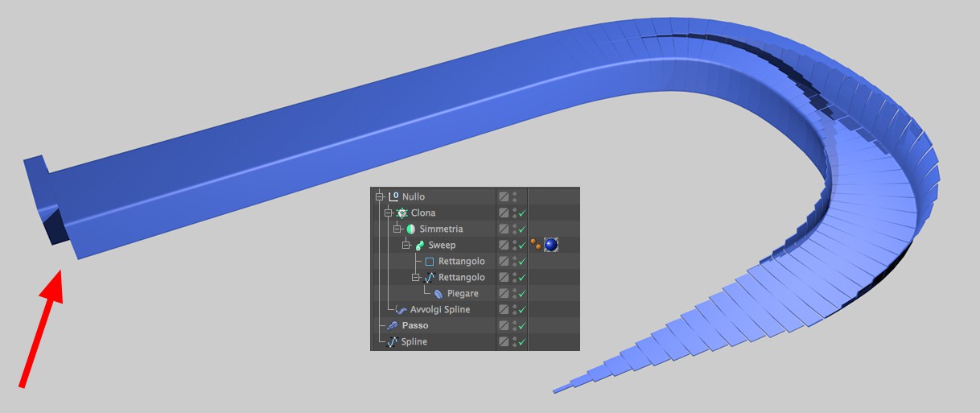Click the Avvolgi Spline deformer icon
This screenshot has height=413, width=980.
point(401,309)
